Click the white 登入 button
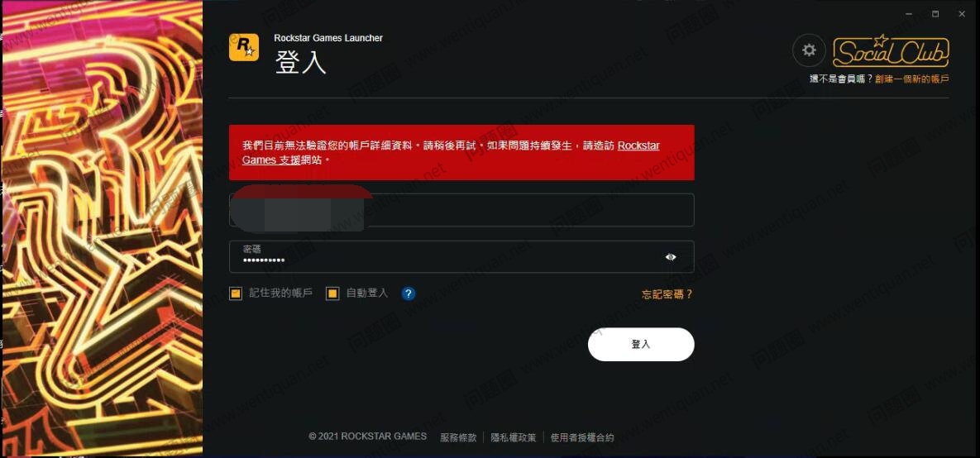 [641, 344]
